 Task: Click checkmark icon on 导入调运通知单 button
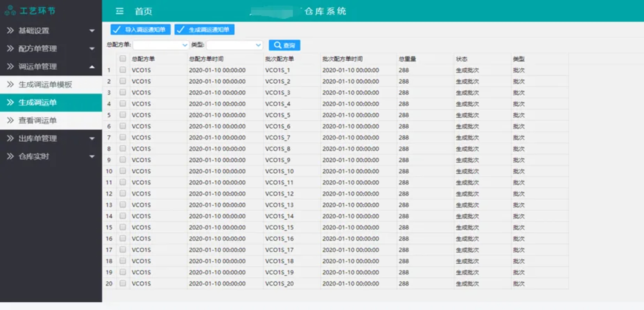(x=117, y=30)
